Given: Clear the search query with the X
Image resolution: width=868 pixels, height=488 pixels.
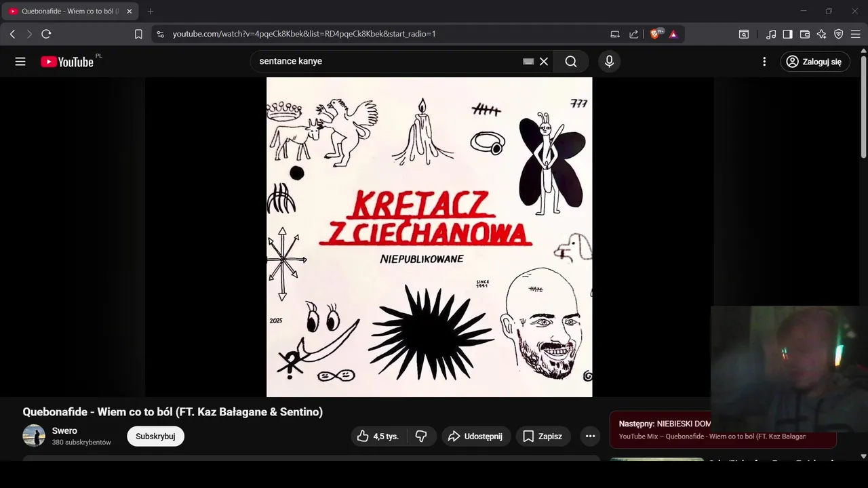Looking at the screenshot, I should [544, 62].
